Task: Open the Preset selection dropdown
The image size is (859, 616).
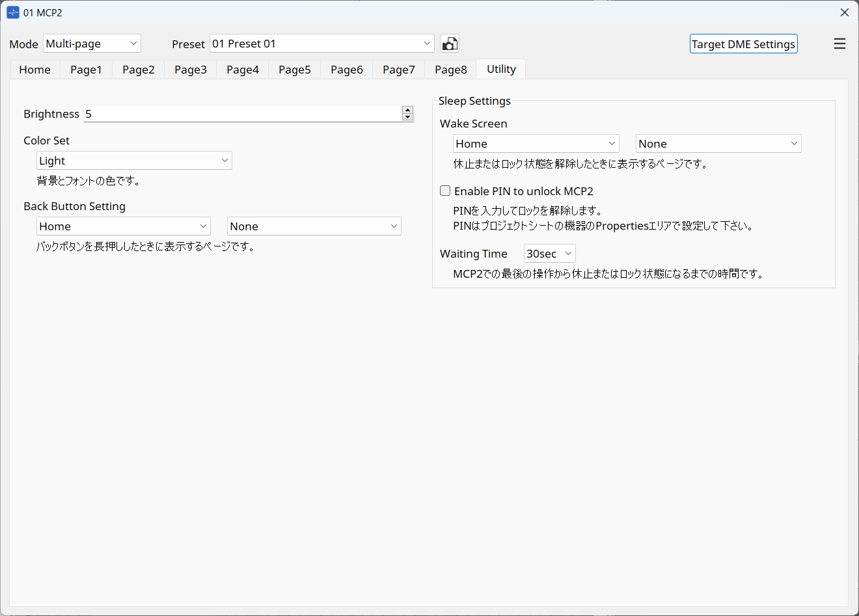Action: point(321,43)
